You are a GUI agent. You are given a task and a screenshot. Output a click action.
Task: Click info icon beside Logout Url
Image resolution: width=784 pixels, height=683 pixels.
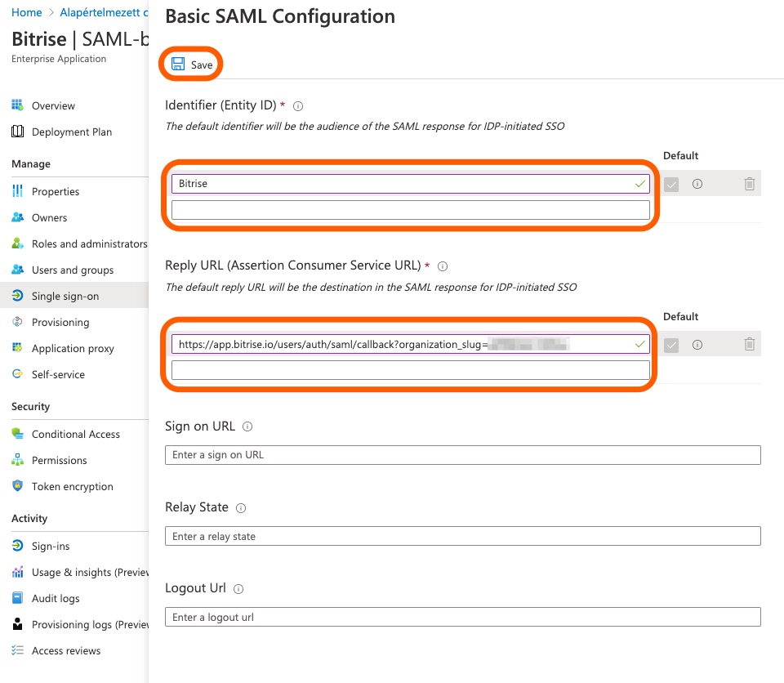(238, 589)
